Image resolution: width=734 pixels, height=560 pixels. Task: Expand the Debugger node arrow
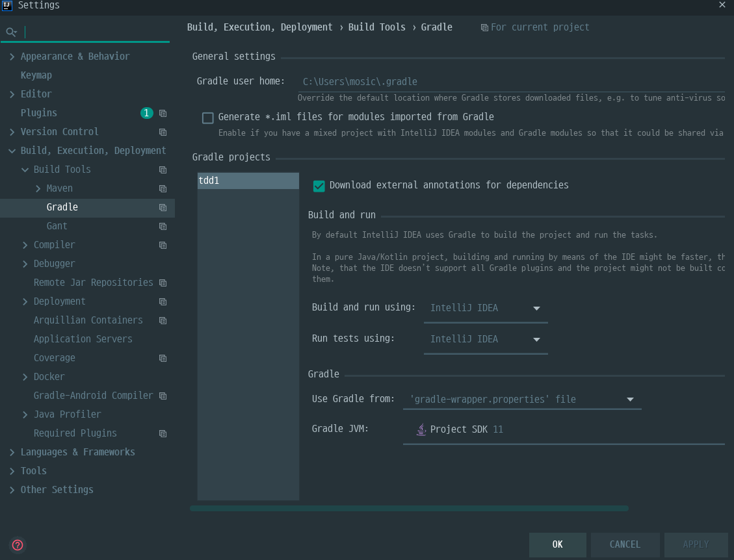[25, 264]
